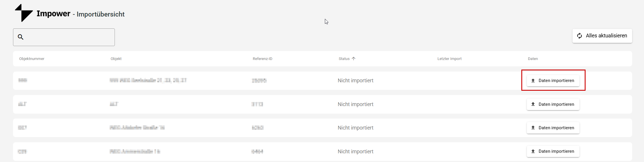Viewport: 644px width, 162px height.
Task: Click the search magnifier icon
Action: click(21, 37)
